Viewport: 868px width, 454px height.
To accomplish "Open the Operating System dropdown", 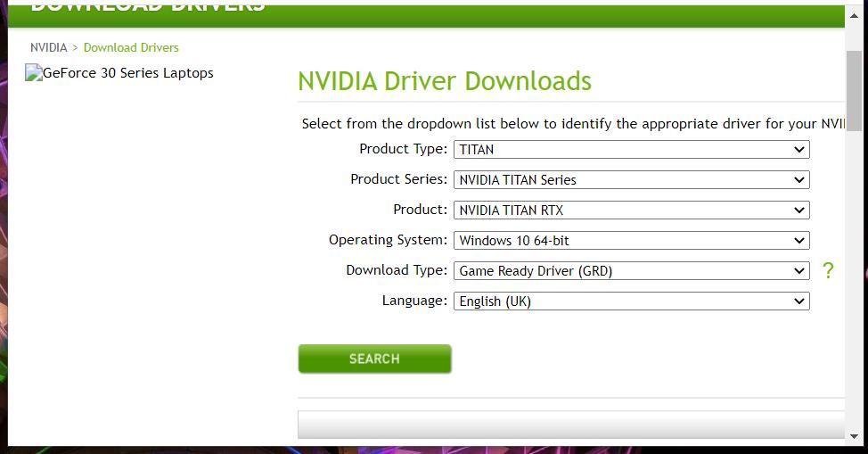I will (x=632, y=241).
